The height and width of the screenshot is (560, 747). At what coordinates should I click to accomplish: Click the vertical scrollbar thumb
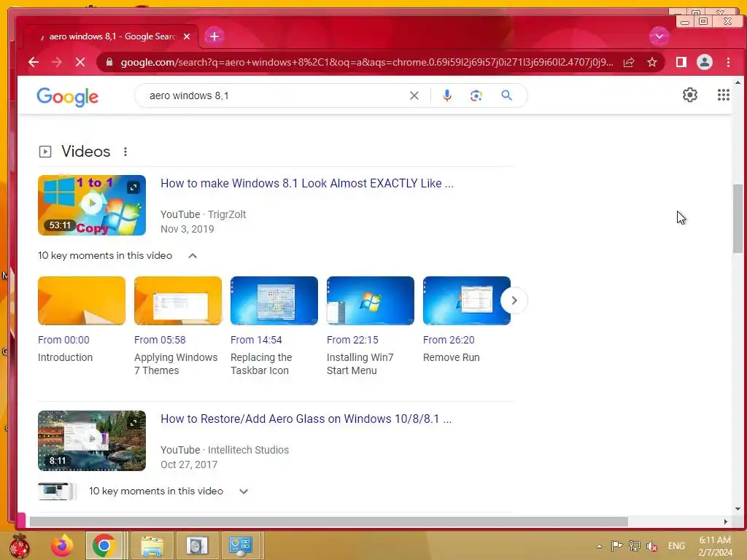[x=738, y=219]
